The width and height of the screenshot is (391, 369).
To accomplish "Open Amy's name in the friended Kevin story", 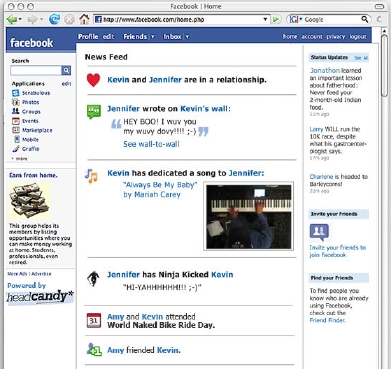I will (x=115, y=350).
